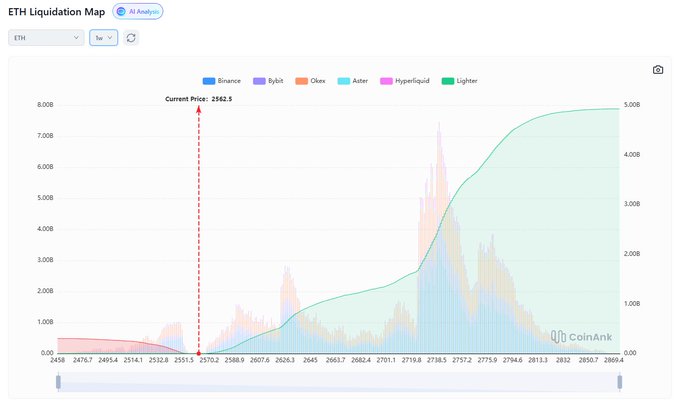Click the Current Price 2562.5 label
Image resolution: width=679 pixels, height=406 pixels.
[198, 99]
